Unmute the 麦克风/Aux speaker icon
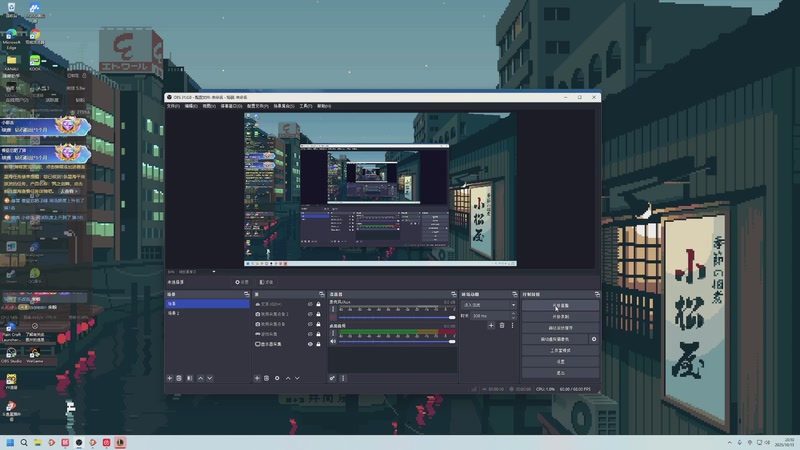This screenshot has width=800, height=450. (x=333, y=317)
